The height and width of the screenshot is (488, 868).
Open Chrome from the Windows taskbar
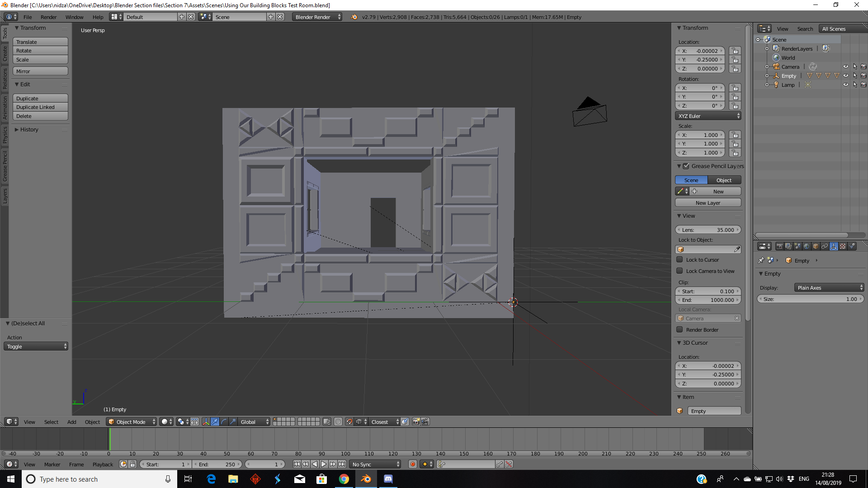pos(344,479)
